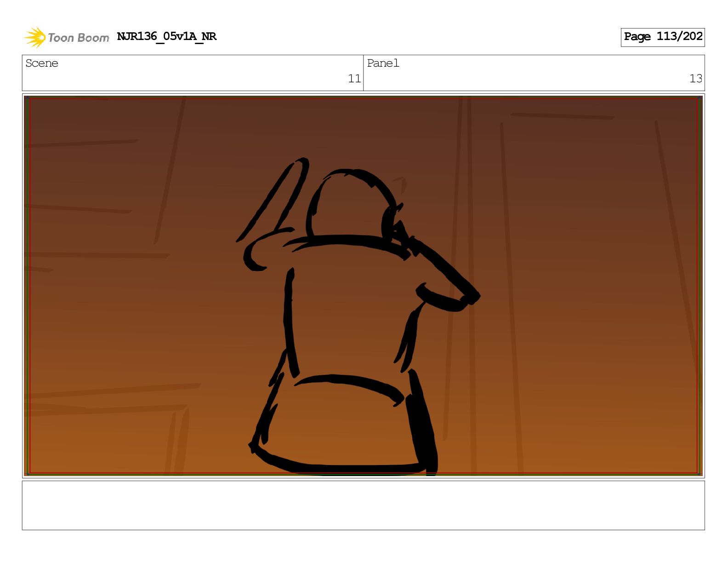This screenshot has height=563, width=728.
Task: Click the Panel label
Action: 383,63
